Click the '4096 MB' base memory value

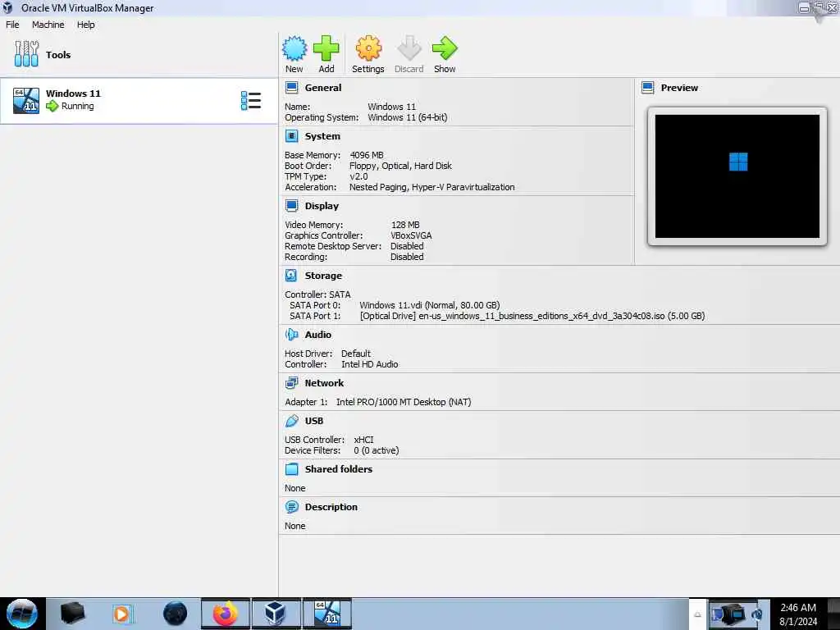[x=367, y=155]
